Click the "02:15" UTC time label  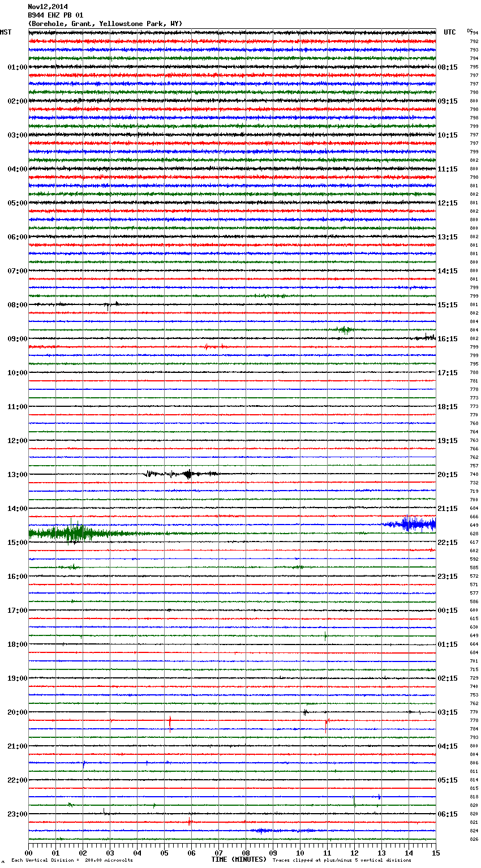pos(448,678)
